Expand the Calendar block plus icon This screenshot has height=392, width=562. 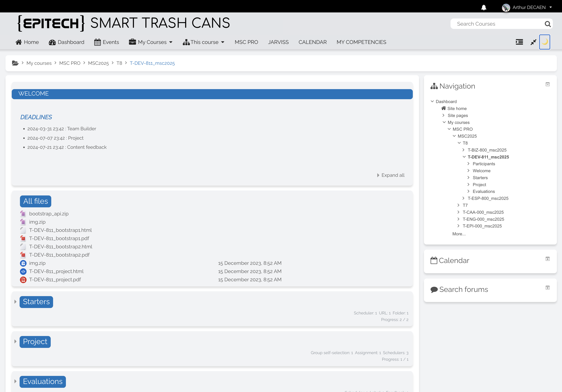point(548,259)
